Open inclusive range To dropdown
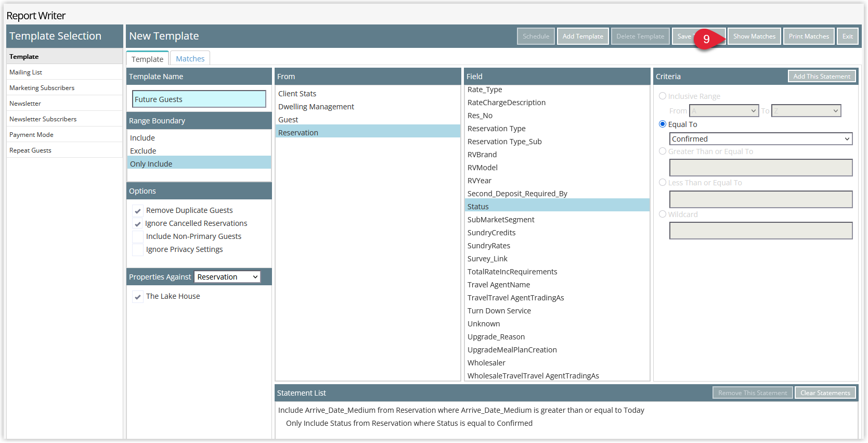This screenshot has height=443, width=868. pyautogui.click(x=806, y=111)
